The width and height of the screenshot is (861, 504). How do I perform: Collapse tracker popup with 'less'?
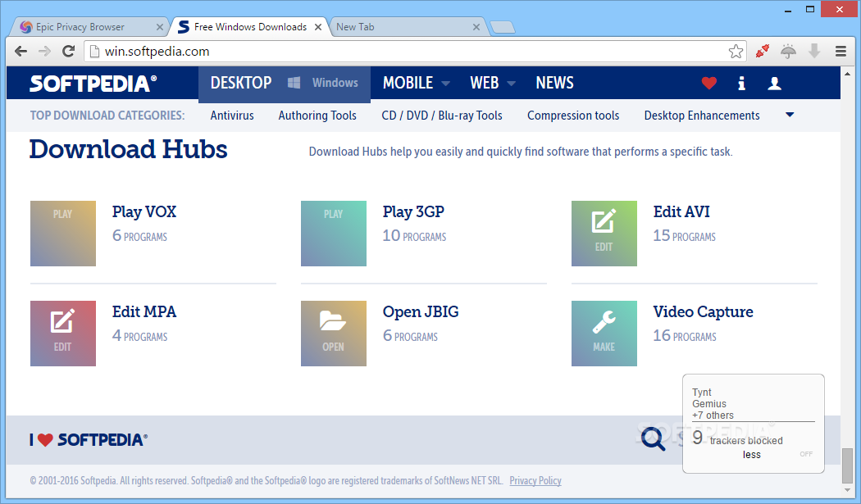[752, 455]
